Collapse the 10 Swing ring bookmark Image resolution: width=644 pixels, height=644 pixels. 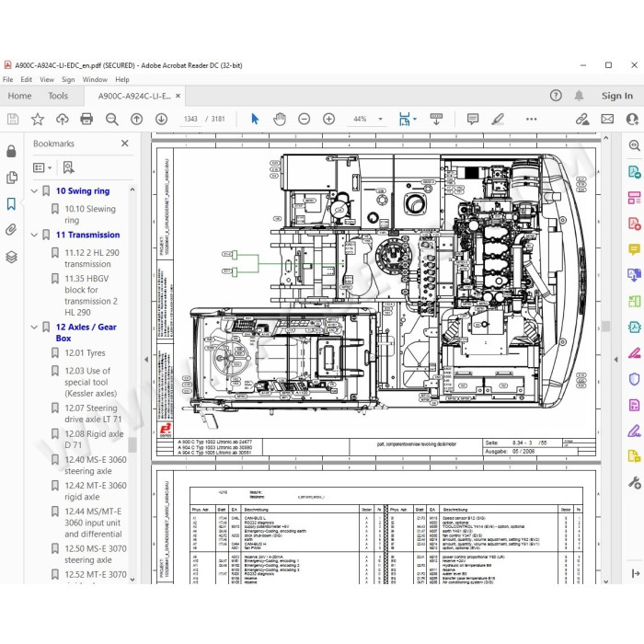[35, 191]
